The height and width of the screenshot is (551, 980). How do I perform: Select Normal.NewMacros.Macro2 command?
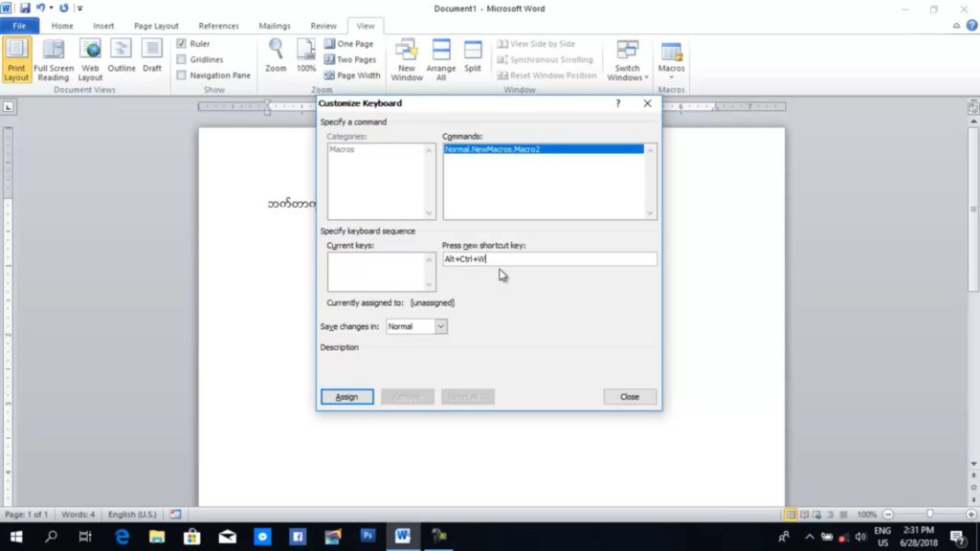[x=544, y=149]
